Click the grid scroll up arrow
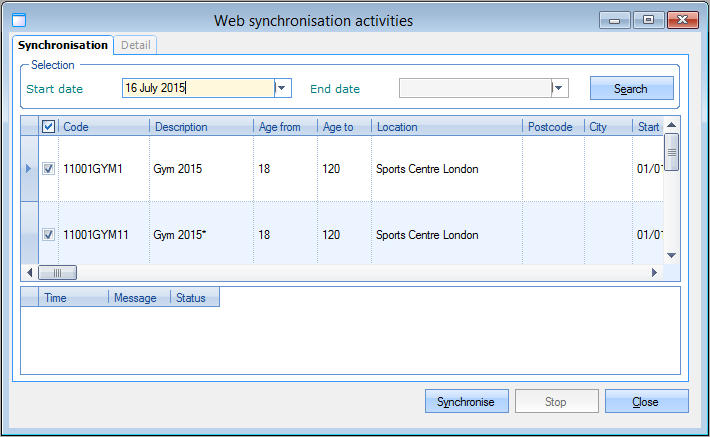The height and width of the screenshot is (437, 710). tap(672, 125)
